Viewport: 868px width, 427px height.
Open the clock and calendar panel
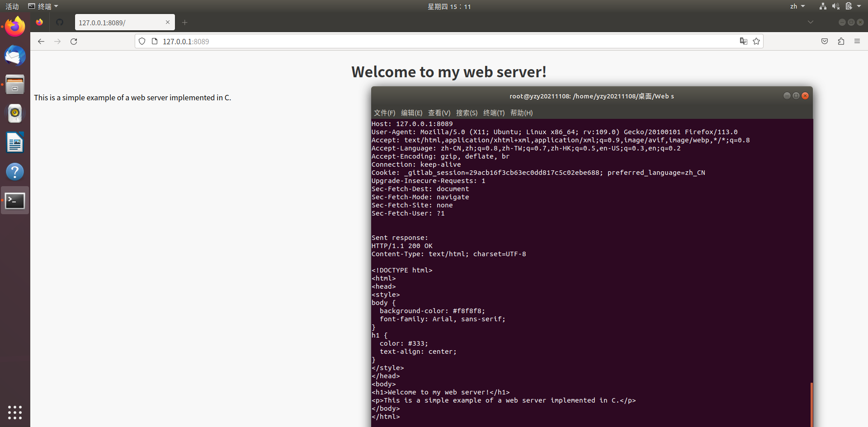pos(449,6)
